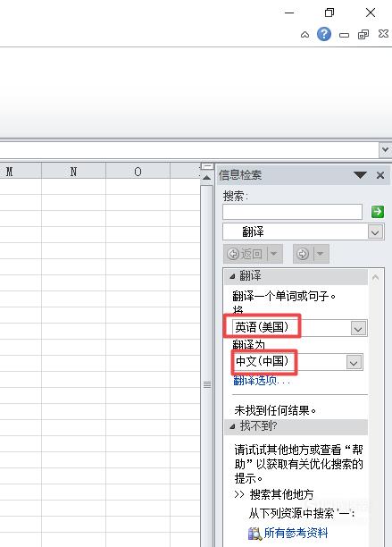
Task: Open the target language 中文(中国) dropdown
Action: (x=354, y=363)
